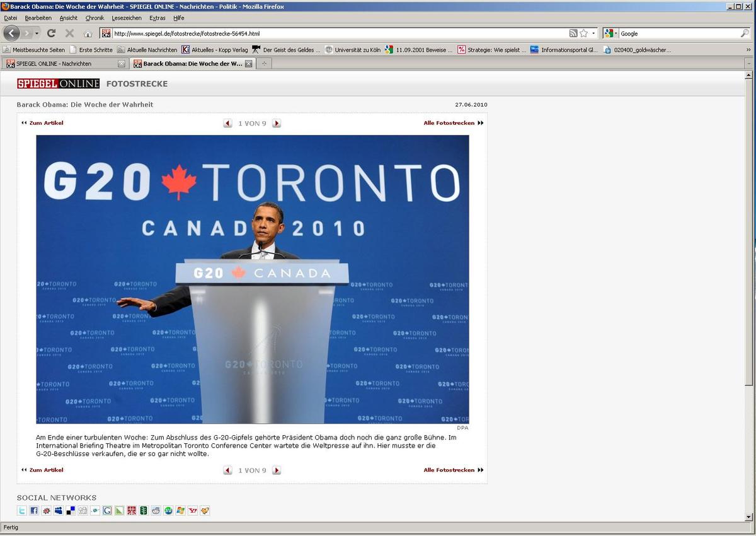Bookmark this page with the star icon
756x536 pixels.
pos(583,33)
